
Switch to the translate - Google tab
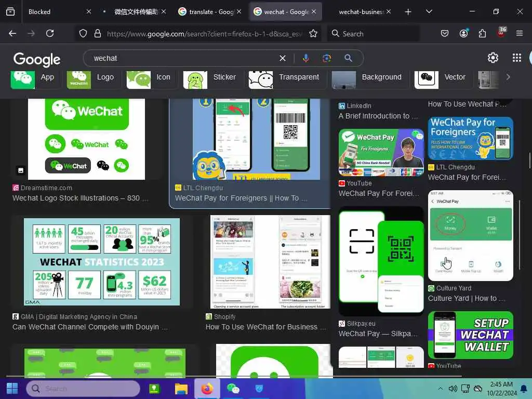(x=210, y=12)
